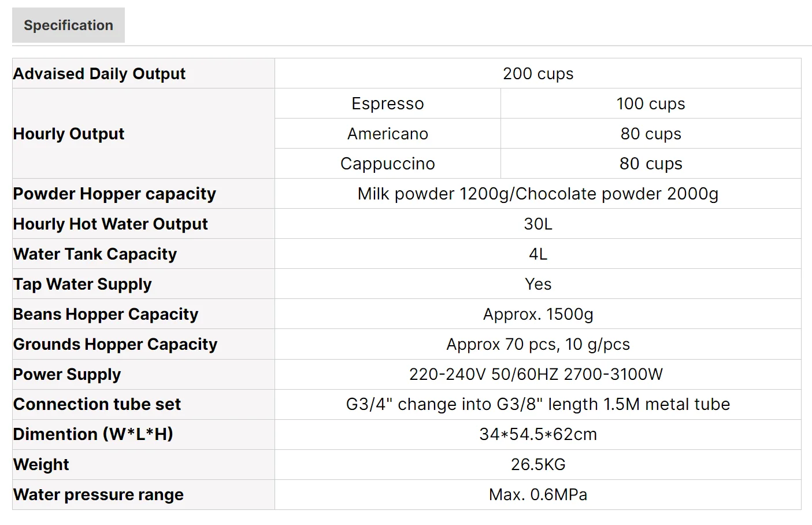Click the Powder Hopper capacity label

(x=114, y=194)
